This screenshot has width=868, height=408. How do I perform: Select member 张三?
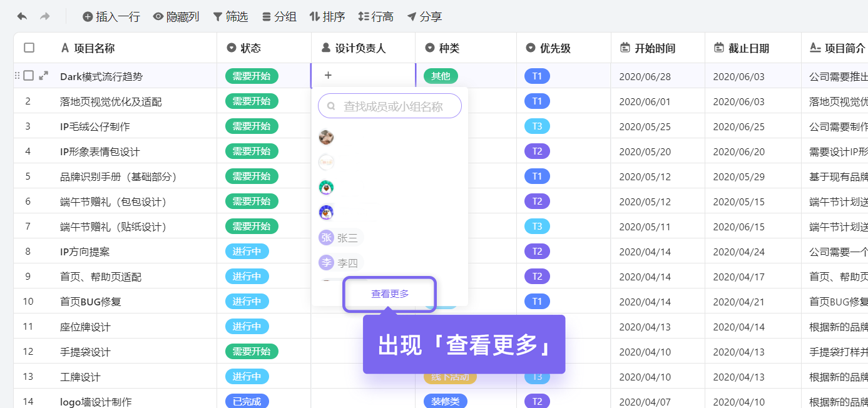pyautogui.click(x=340, y=238)
